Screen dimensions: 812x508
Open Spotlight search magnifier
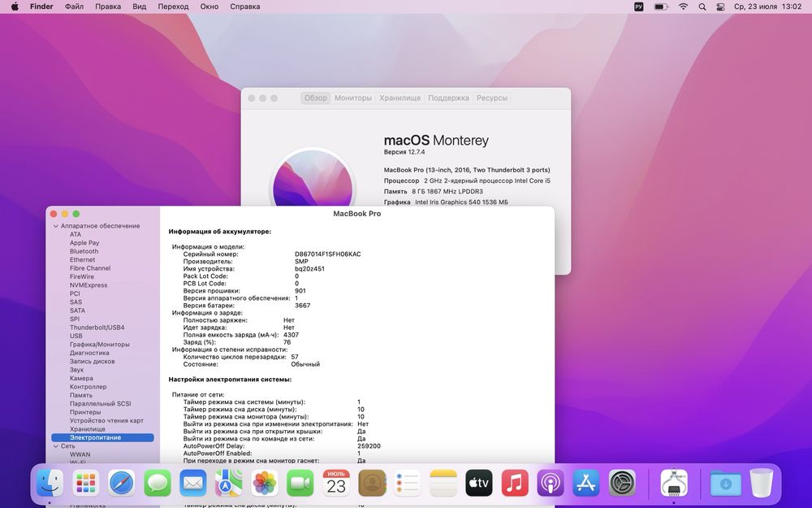[702, 7]
